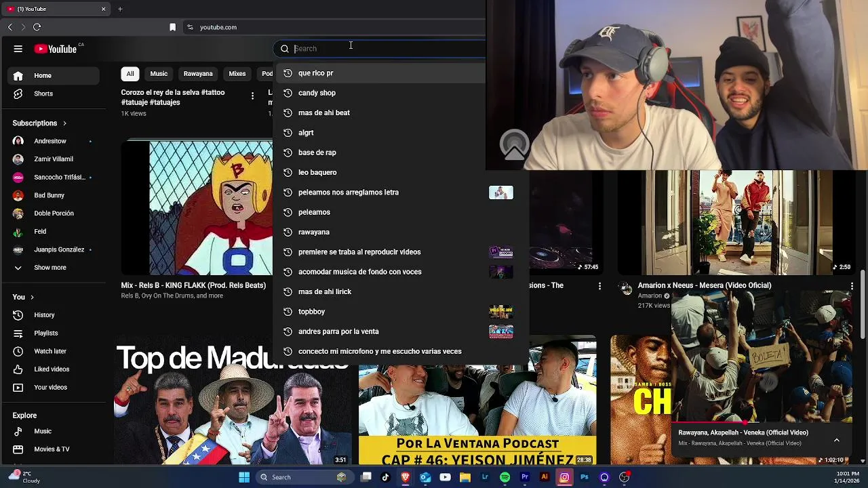The width and height of the screenshot is (868, 488).
Task: Select the Music filter chip
Action: pos(159,73)
